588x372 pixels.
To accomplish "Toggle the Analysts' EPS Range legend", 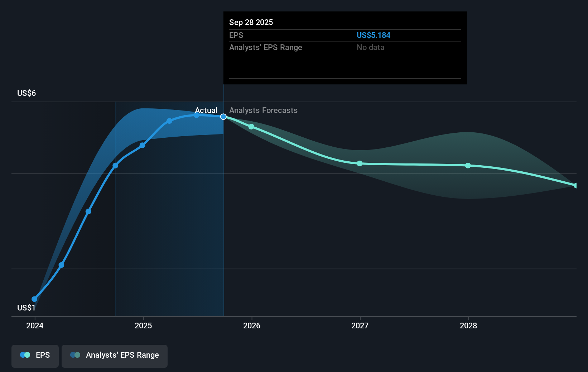I will [x=115, y=356].
